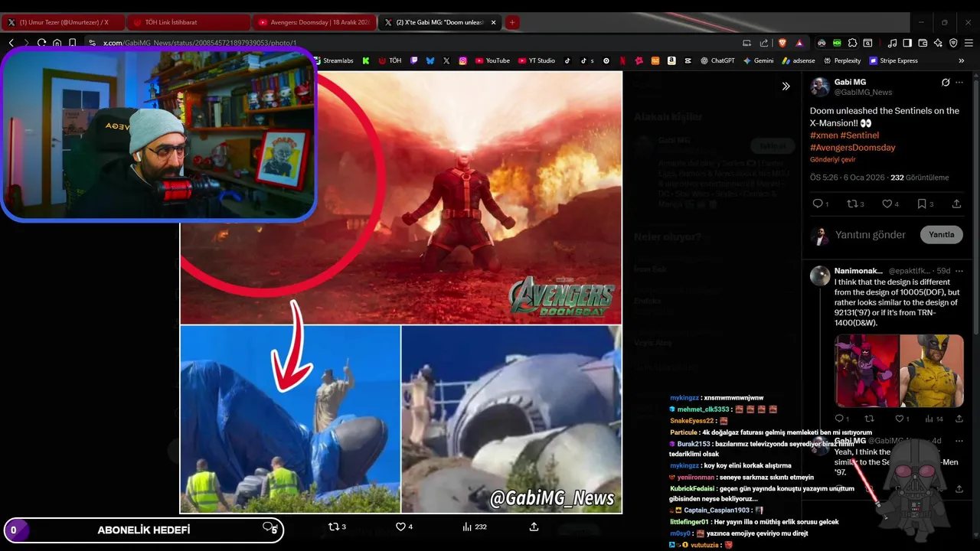Like Nanimonak's reply
This screenshot has height=551, width=980.
pos(902,419)
